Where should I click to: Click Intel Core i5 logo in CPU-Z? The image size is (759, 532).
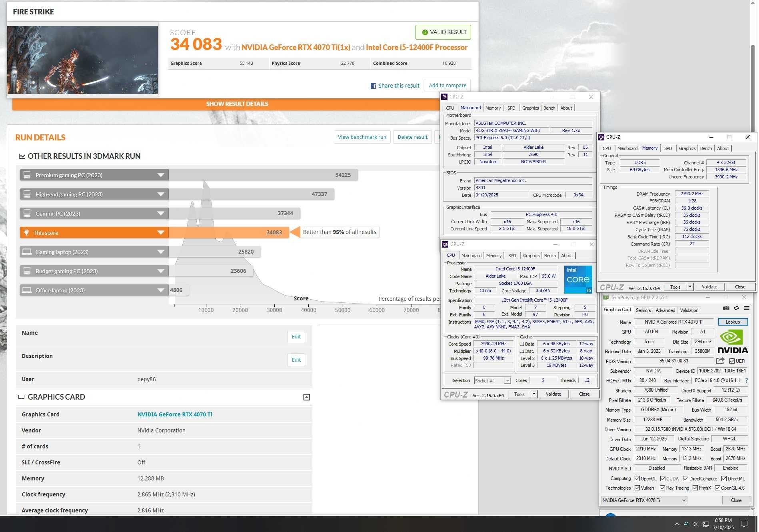tap(578, 280)
